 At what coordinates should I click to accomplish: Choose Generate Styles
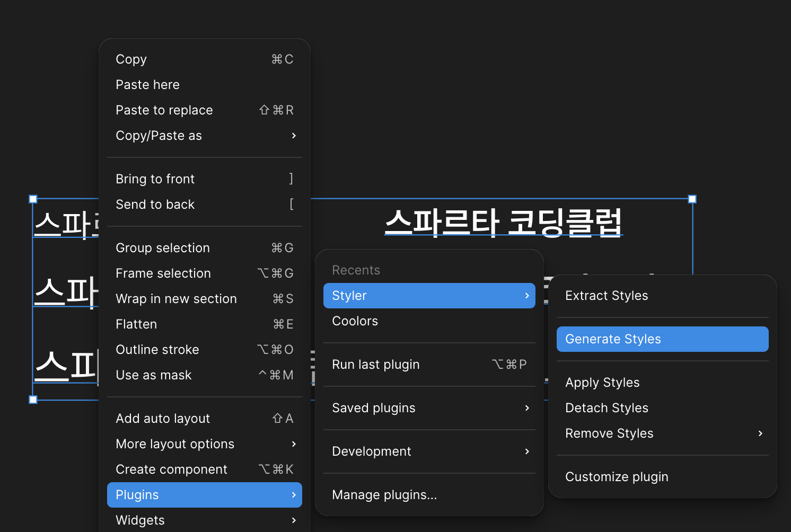click(x=663, y=339)
